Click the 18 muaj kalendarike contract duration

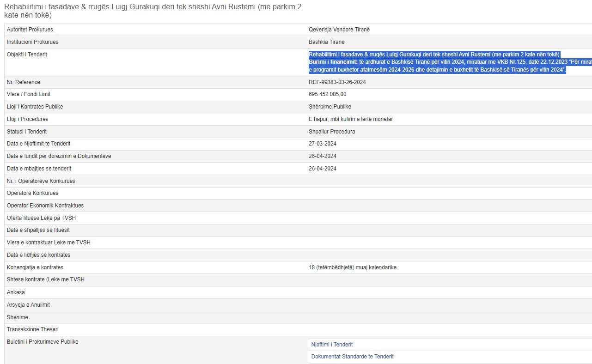click(x=353, y=267)
